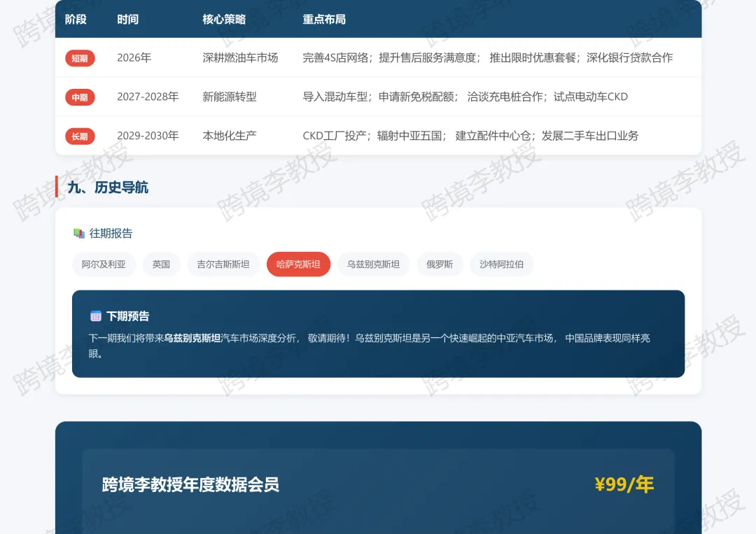
Task: Select the 吉尔吉斯斯坦 report tag
Action: (x=223, y=264)
